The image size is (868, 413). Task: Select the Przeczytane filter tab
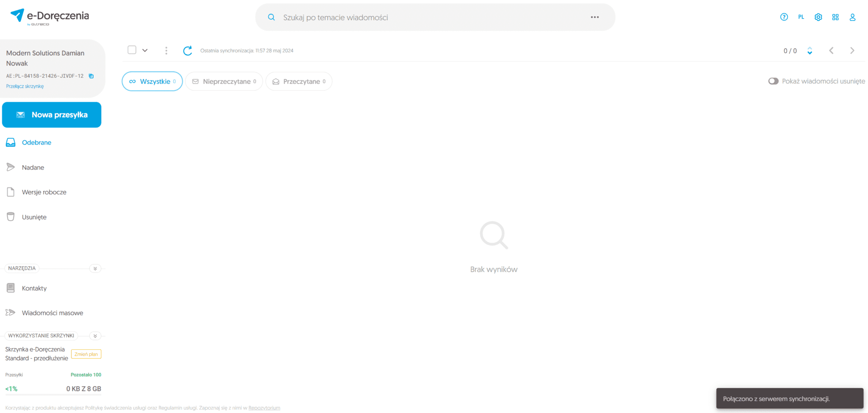(299, 81)
